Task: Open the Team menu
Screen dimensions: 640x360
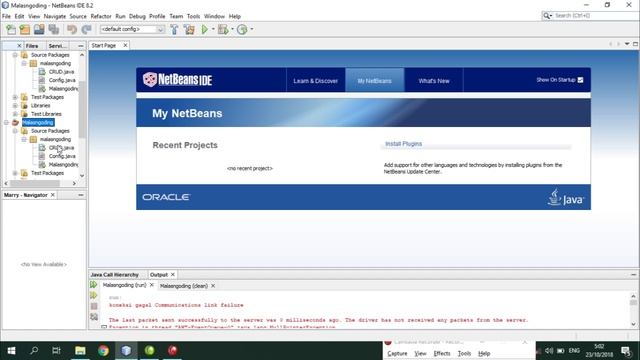Action: tap(176, 16)
